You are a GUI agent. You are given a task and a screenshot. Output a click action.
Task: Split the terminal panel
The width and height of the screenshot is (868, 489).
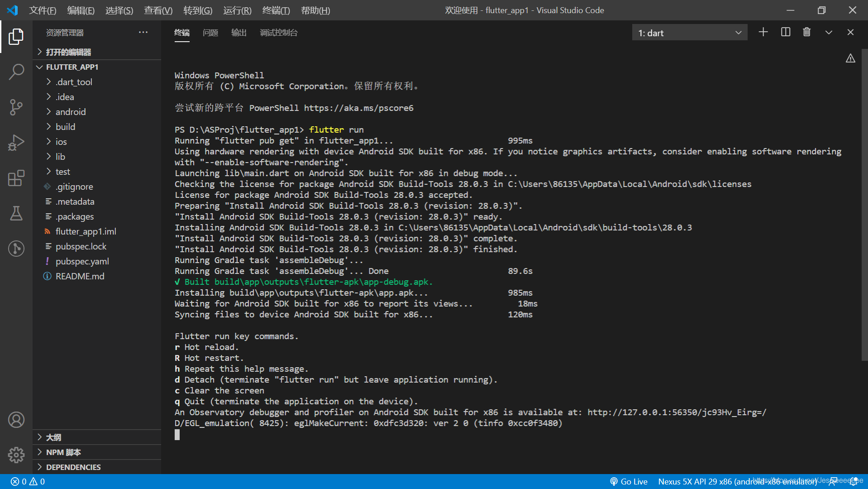786,32
